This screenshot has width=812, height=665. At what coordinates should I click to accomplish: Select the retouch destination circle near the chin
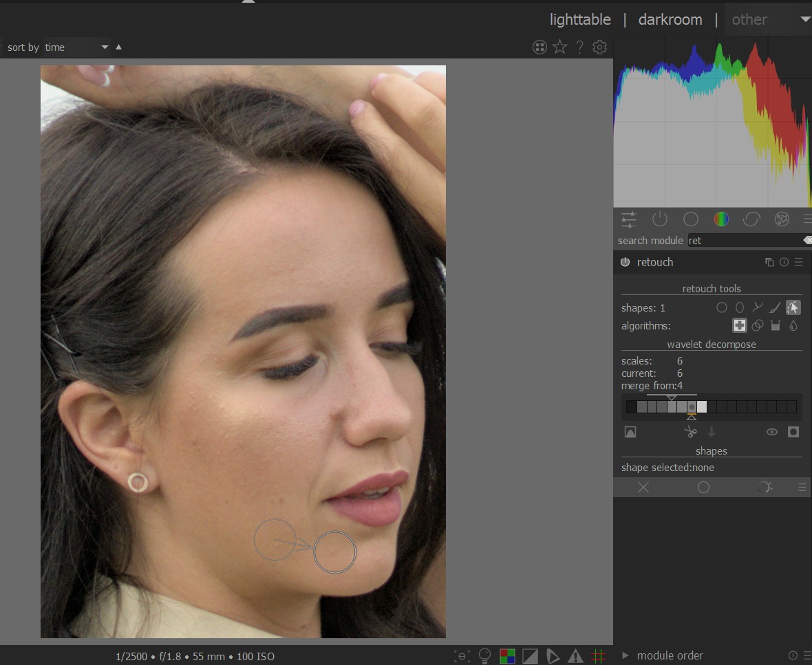click(x=334, y=552)
